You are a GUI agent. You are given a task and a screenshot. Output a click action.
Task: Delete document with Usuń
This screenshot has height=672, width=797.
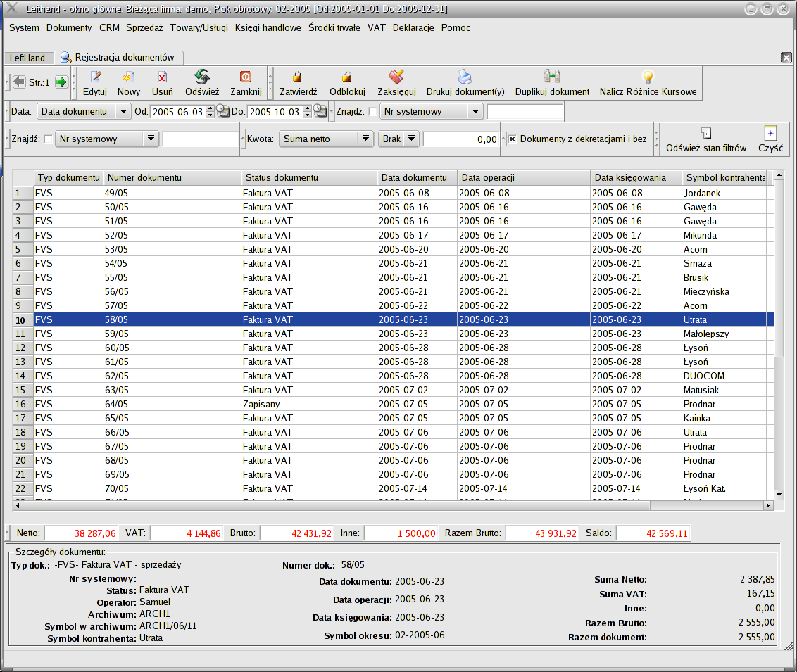pyautogui.click(x=162, y=84)
